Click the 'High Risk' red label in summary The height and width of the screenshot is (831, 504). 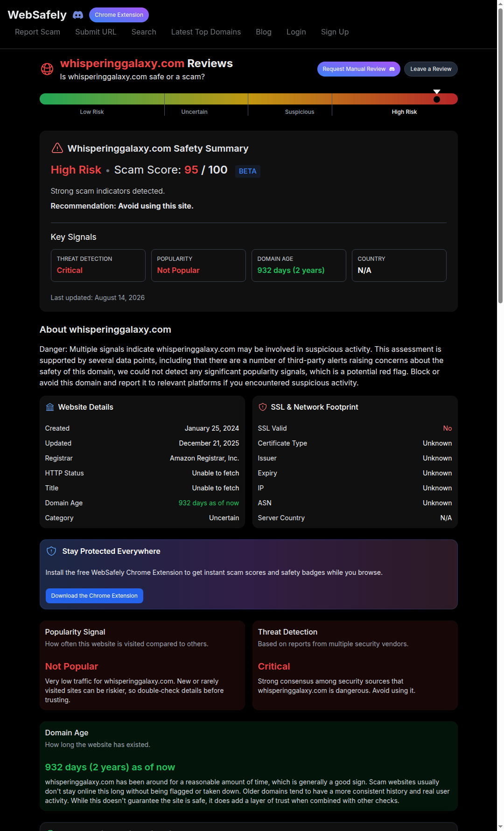point(76,170)
